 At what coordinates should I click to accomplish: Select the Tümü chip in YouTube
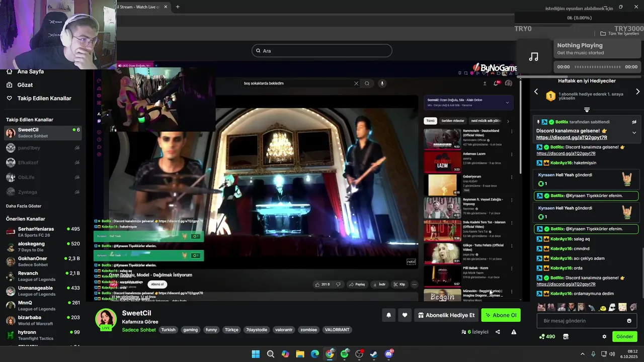pyautogui.click(x=430, y=121)
